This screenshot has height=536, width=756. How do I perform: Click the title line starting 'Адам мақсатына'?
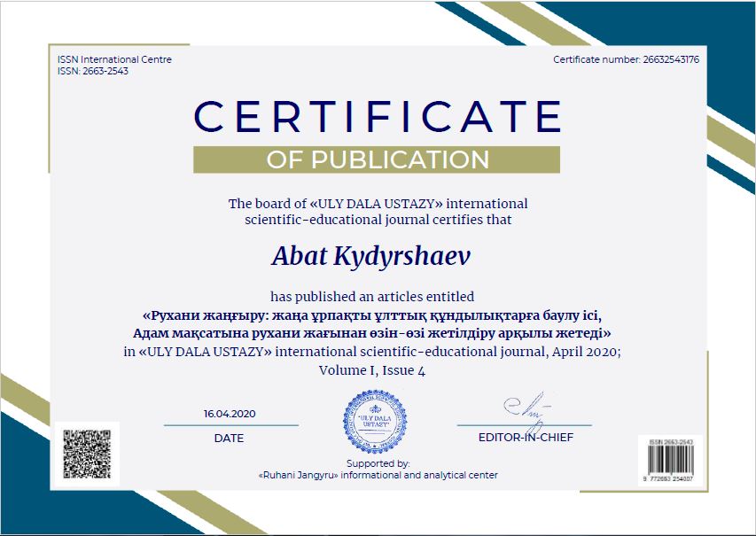click(372, 333)
